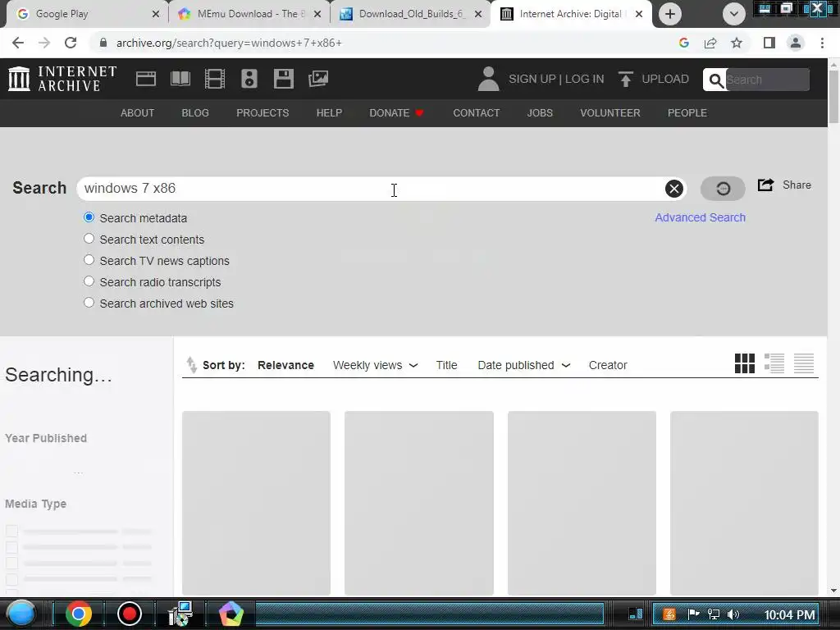Reload the page in Chrome
840x630 pixels.
(71, 43)
